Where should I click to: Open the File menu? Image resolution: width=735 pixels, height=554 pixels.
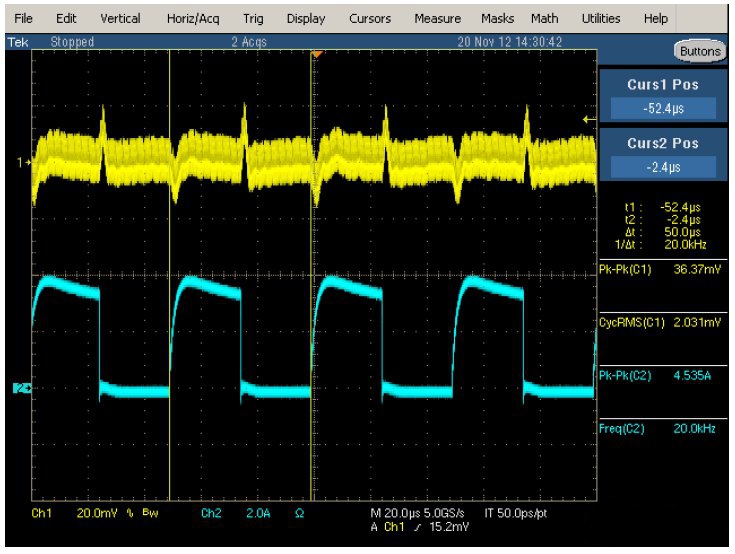(x=23, y=18)
